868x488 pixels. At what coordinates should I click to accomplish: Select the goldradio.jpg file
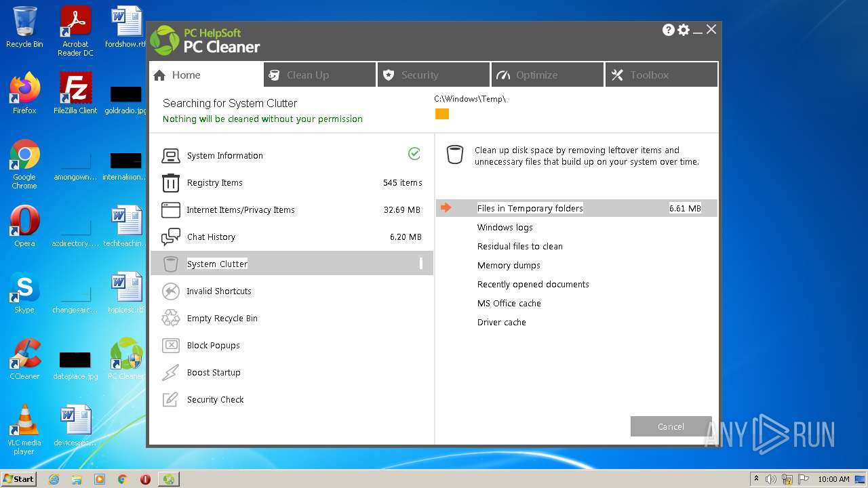pyautogui.click(x=126, y=98)
